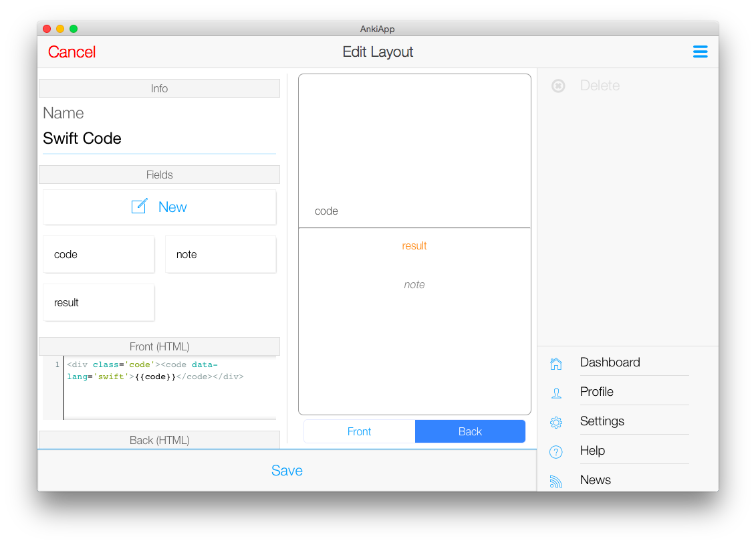756x545 pixels.
Task: Click the Name label
Action: 63,113
